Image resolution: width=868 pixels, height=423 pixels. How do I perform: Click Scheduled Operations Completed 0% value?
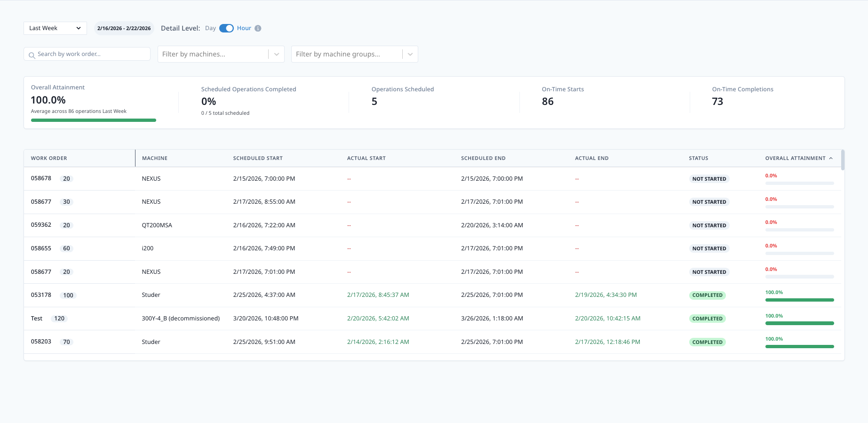[x=208, y=102]
